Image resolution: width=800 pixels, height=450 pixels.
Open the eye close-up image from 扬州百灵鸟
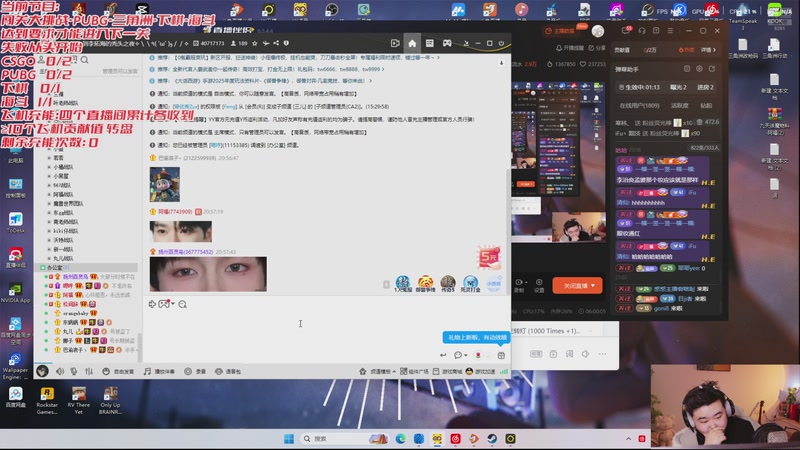click(208, 274)
